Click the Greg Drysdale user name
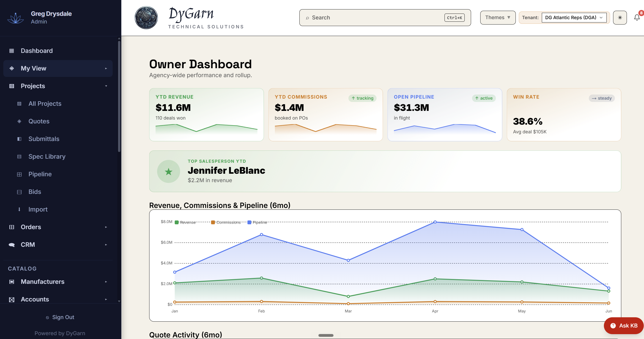This screenshot has width=644, height=339. click(x=51, y=14)
